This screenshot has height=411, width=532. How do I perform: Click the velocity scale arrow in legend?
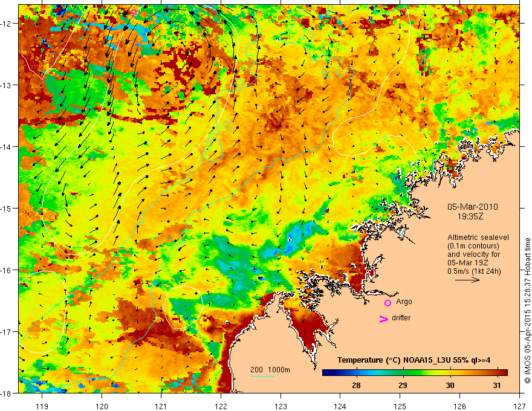(x=467, y=280)
